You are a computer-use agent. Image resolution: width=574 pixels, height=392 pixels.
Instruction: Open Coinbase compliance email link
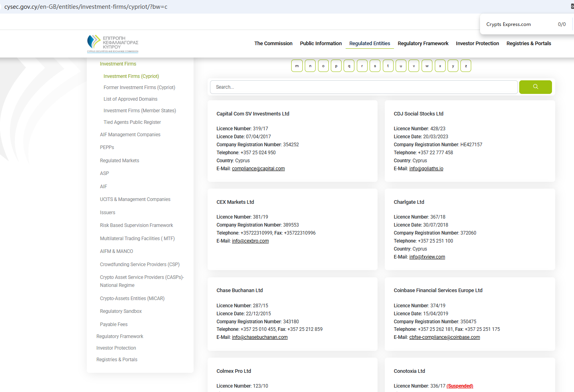click(444, 337)
